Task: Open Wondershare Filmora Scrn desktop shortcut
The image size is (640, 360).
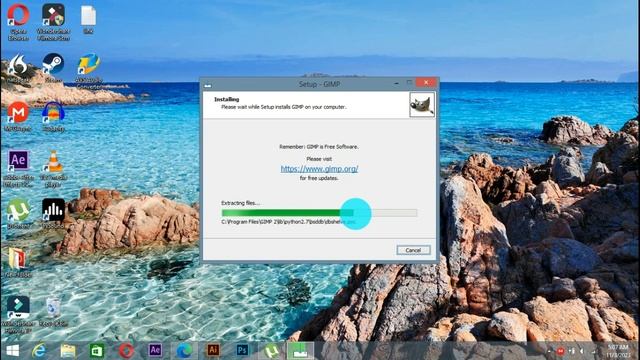Action: point(53,21)
